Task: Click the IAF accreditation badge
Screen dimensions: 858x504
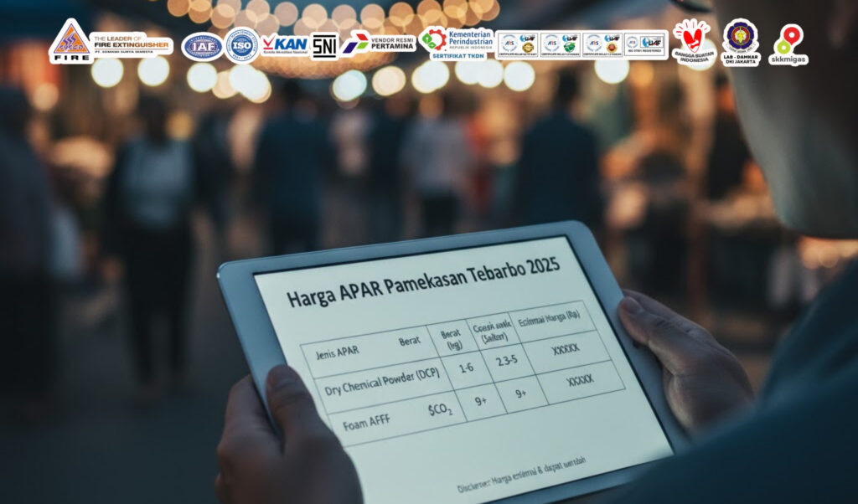Action: pos(202,46)
